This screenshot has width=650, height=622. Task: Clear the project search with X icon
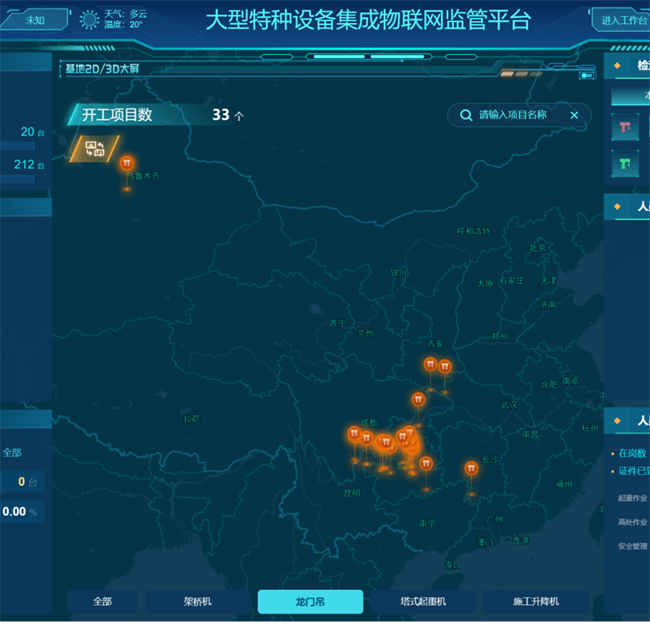(574, 115)
